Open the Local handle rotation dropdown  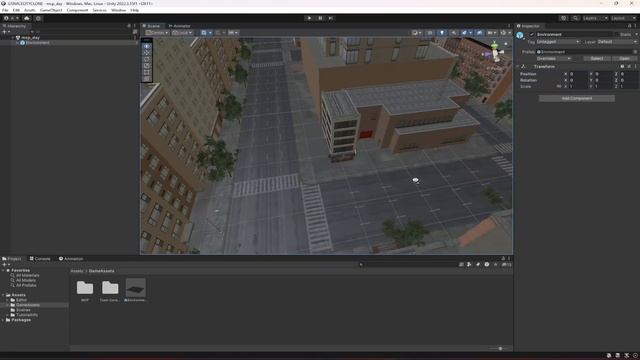coord(182,33)
